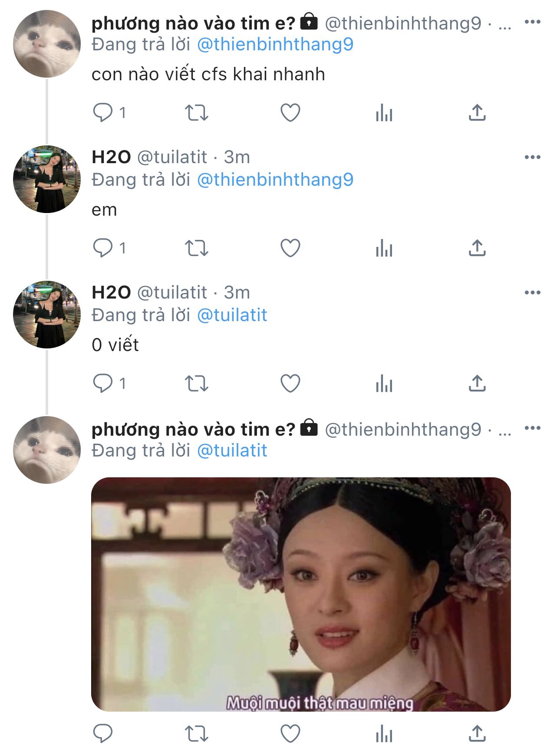
Task: Open the @tuilatit mention in the "0 viết" tweet
Action: click(x=232, y=315)
